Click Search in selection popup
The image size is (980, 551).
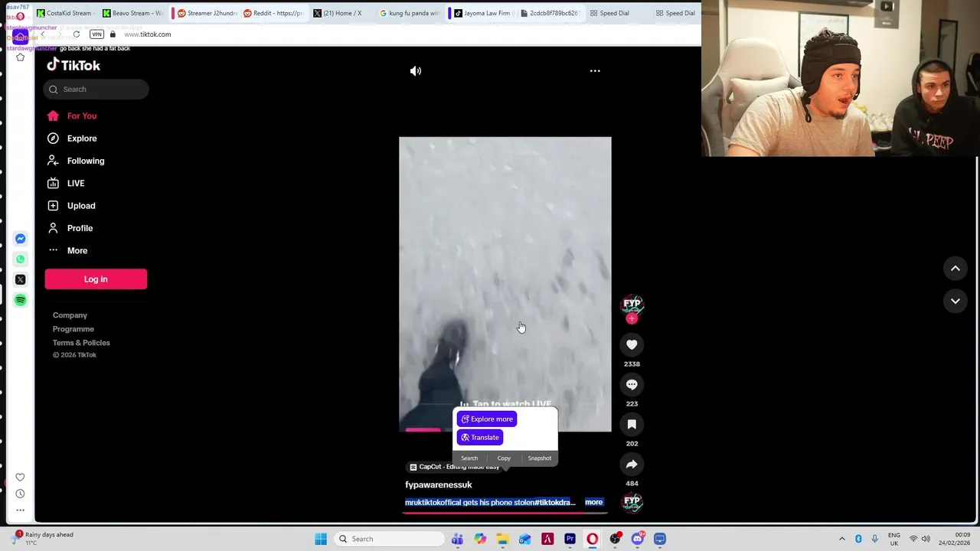click(x=469, y=458)
